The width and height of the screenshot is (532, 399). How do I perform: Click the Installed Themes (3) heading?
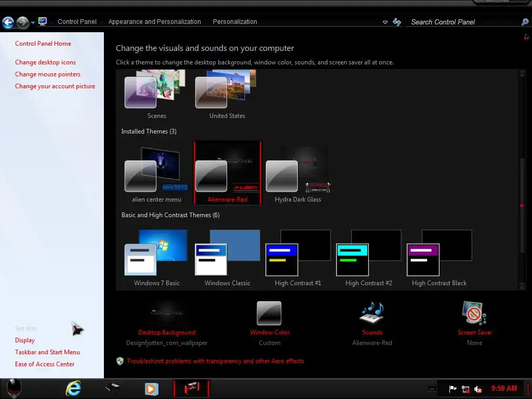[149, 131]
